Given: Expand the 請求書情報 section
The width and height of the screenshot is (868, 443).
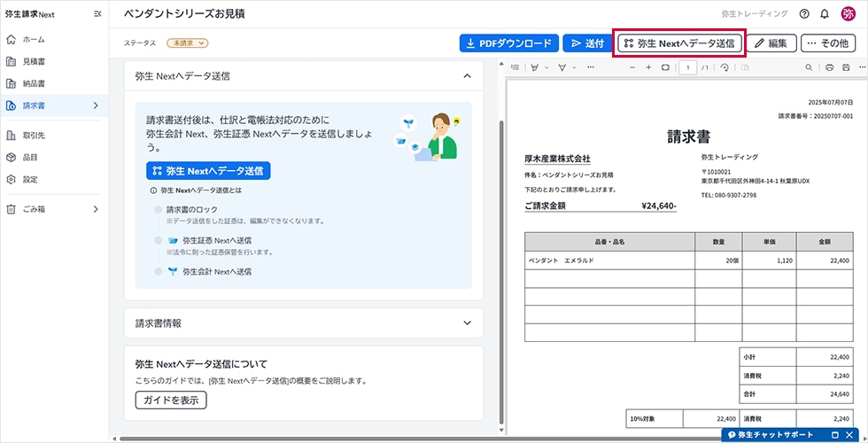Looking at the screenshot, I should click(467, 323).
